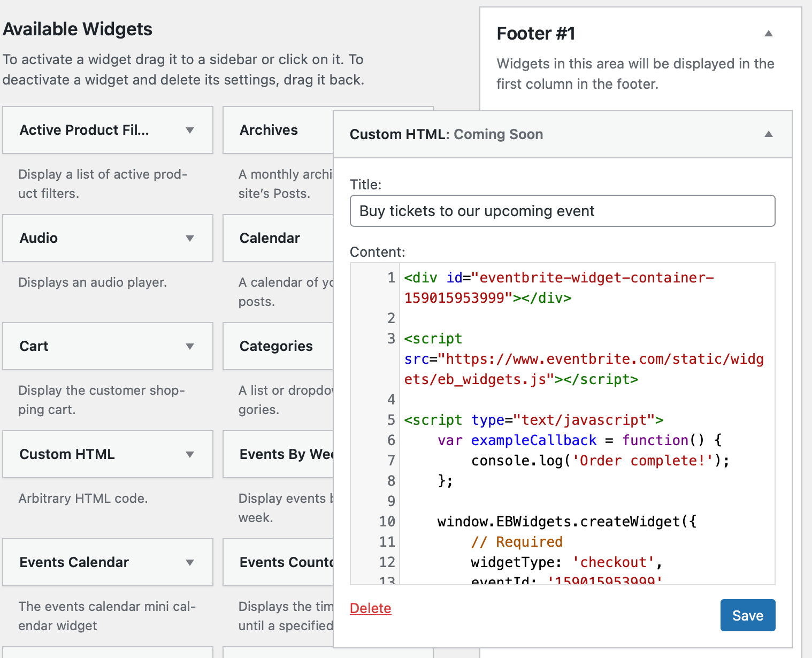Expand the Active Product Filters widget arrow
The width and height of the screenshot is (812, 658).
pos(190,130)
